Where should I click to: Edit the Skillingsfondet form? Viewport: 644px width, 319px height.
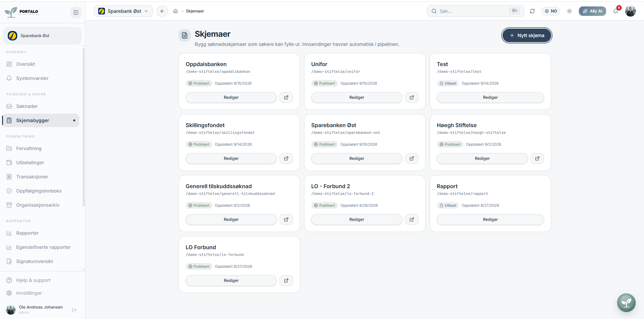pos(231,158)
